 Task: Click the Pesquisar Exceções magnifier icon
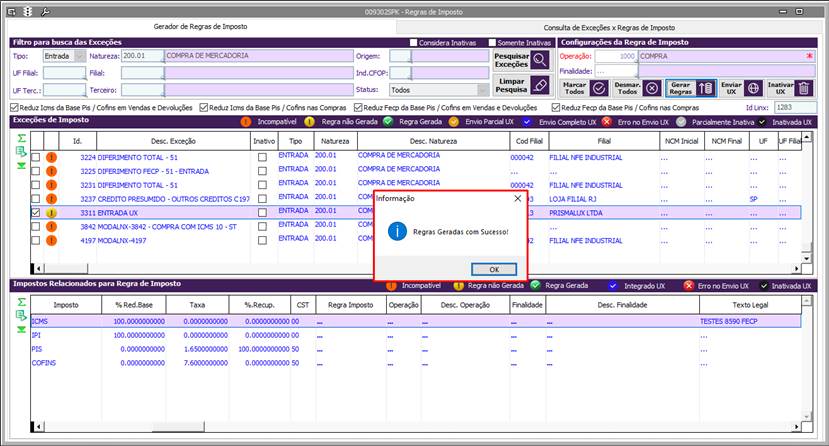pos(541,59)
